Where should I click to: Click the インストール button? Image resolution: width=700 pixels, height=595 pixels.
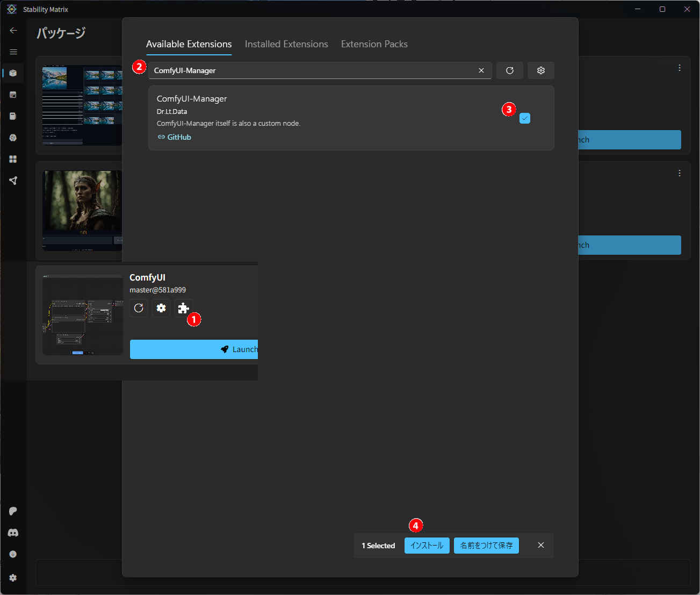(x=427, y=546)
